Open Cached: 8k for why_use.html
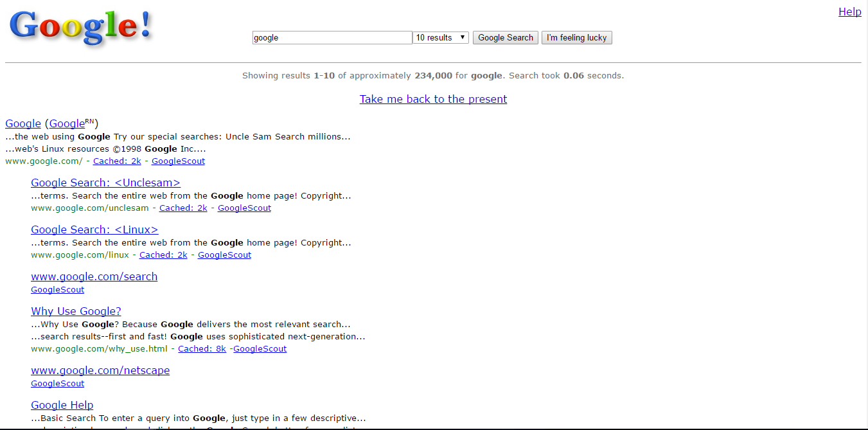 [202, 349]
